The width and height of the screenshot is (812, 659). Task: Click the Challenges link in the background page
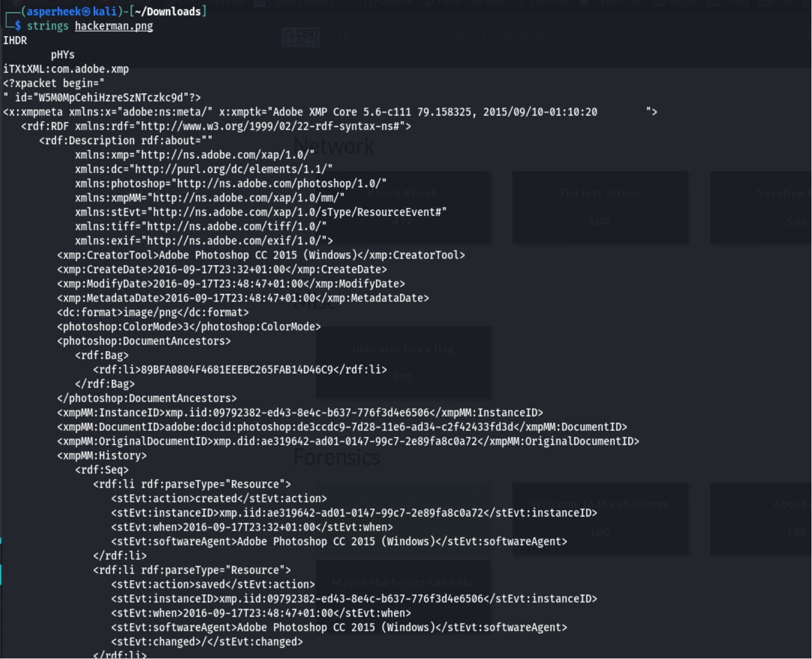tap(527, 37)
